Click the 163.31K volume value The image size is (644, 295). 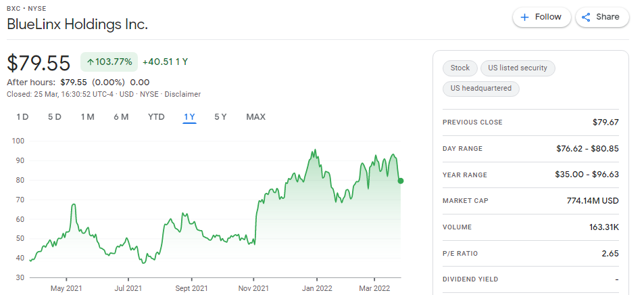603,227
